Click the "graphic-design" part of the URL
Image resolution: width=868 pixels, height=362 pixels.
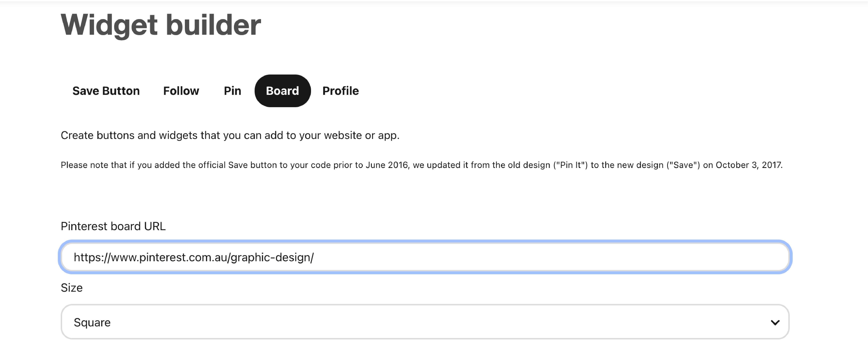[x=272, y=257]
